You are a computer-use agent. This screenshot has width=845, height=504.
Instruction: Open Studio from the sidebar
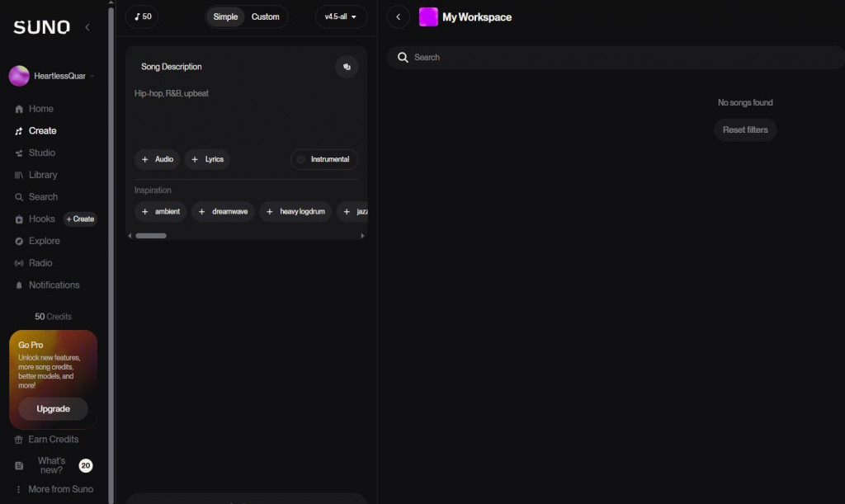(x=42, y=153)
